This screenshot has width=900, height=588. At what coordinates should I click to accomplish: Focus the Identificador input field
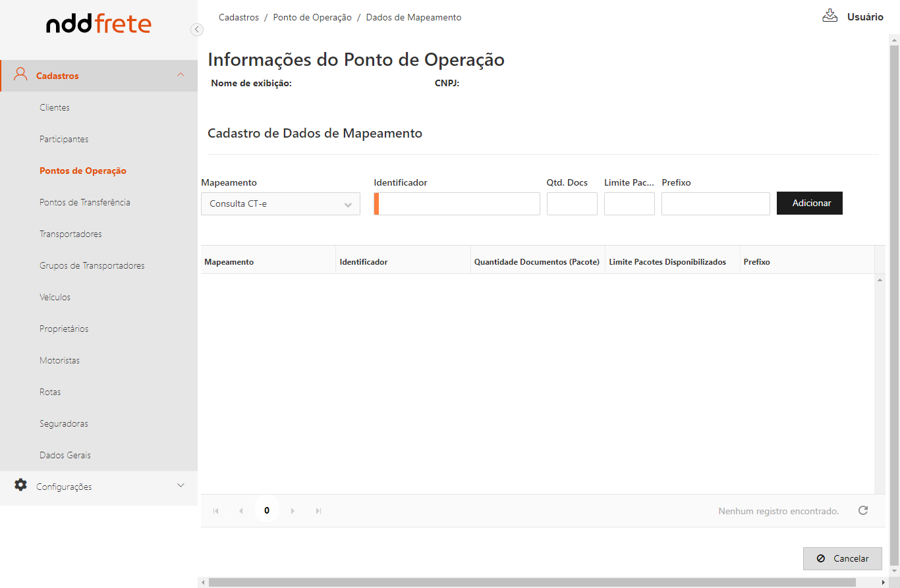[459, 204]
